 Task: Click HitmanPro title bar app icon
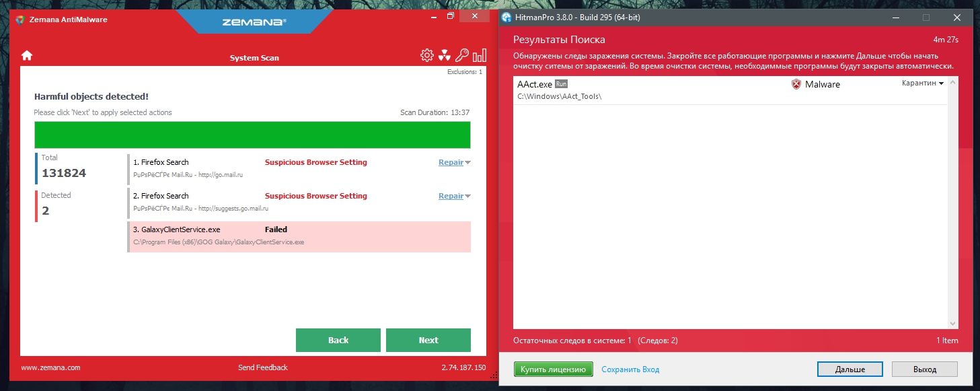click(x=507, y=17)
